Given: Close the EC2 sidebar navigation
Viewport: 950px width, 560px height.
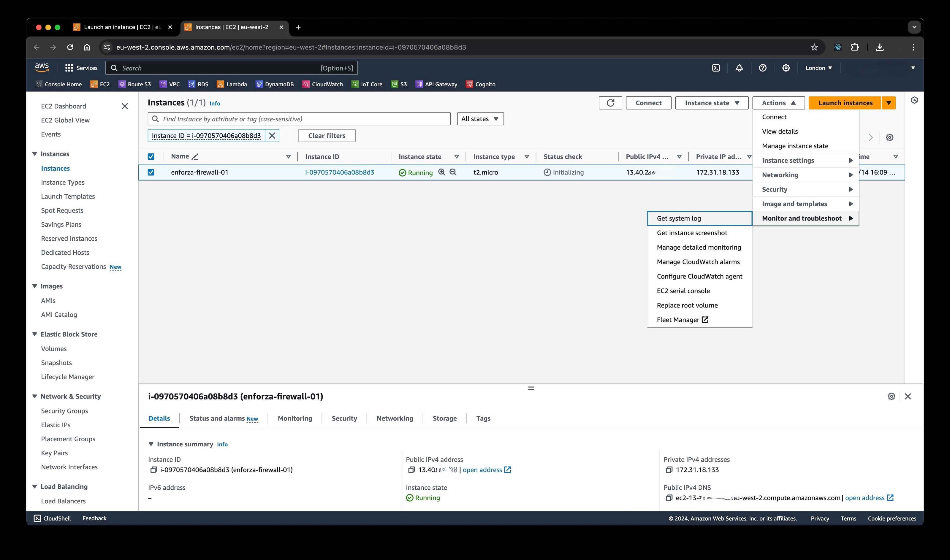Looking at the screenshot, I should point(125,107).
